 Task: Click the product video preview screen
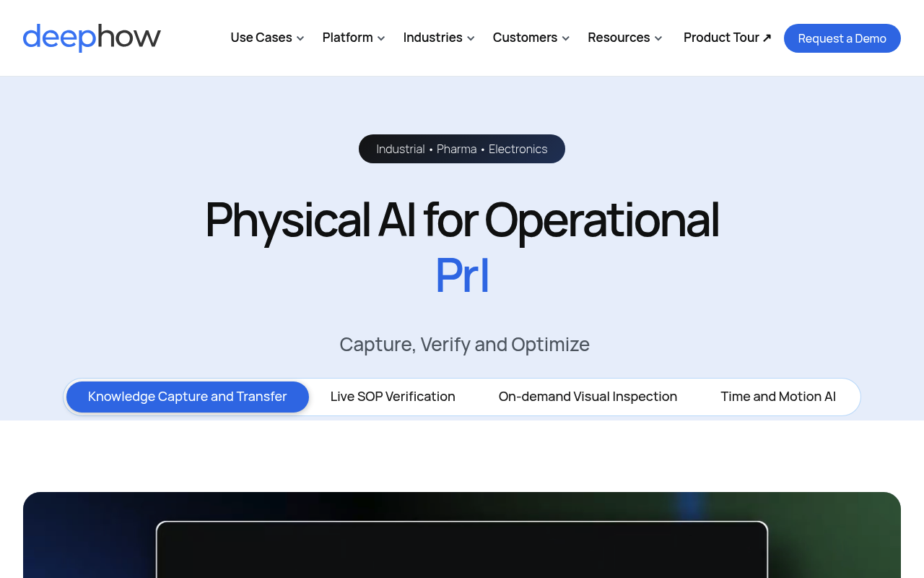click(x=462, y=549)
